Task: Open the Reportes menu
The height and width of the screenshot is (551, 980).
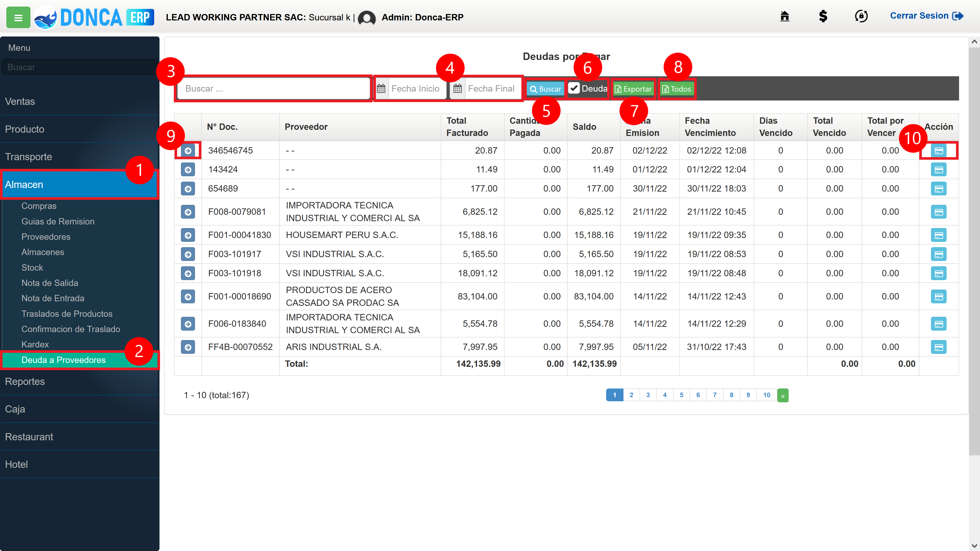Action: (x=80, y=381)
